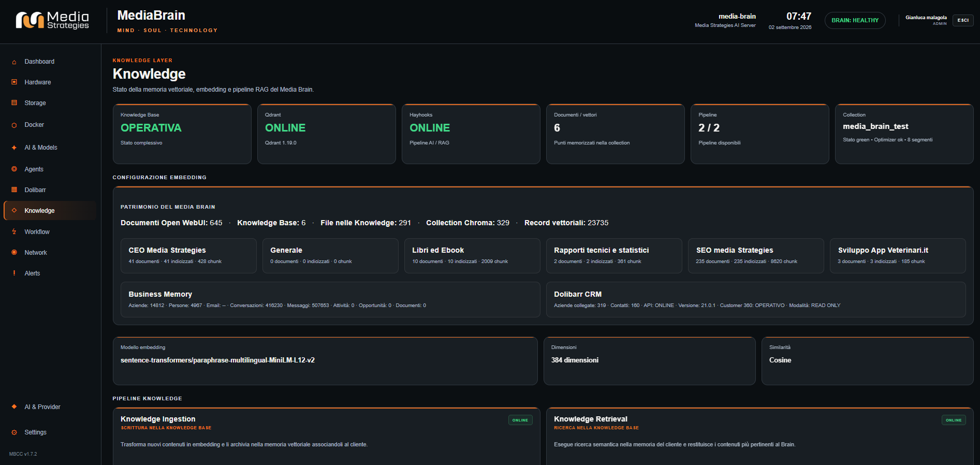Select 'Record vettoriali: 23735' text
Viewport: 980px width, 465px height.
click(566, 223)
